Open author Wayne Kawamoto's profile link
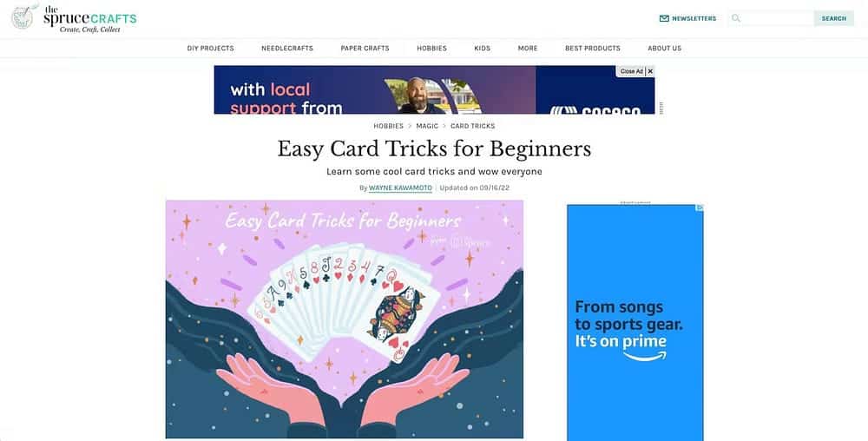The height and width of the screenshot is (441, 868). click(x=400, y=188)
